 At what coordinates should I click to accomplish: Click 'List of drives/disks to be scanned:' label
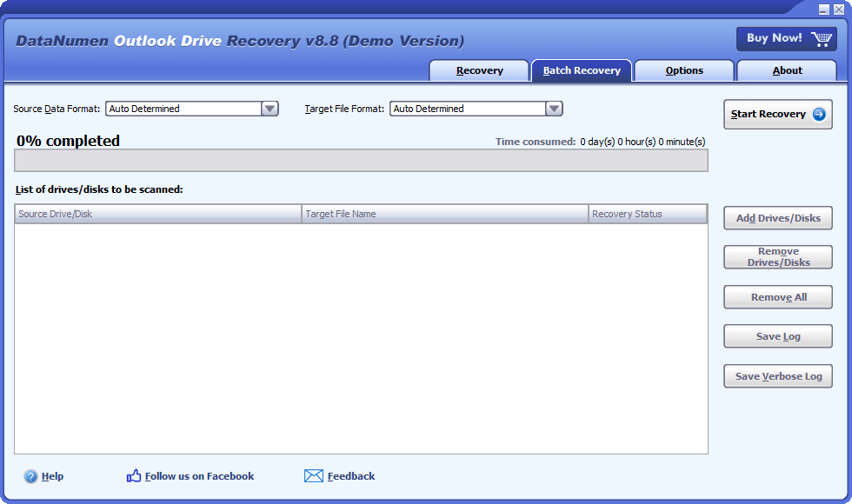[x=99, y=189]
